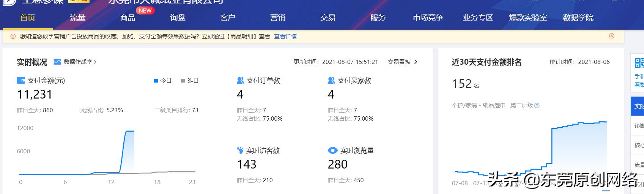The image size is (644, 194).
Task: Click the 数据作战室 chart icon
Action: [57, 62]
